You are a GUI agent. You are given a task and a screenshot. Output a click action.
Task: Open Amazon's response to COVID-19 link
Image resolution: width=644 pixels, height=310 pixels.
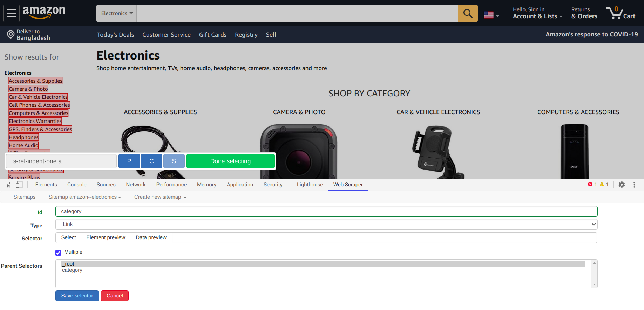coord(592,34)
